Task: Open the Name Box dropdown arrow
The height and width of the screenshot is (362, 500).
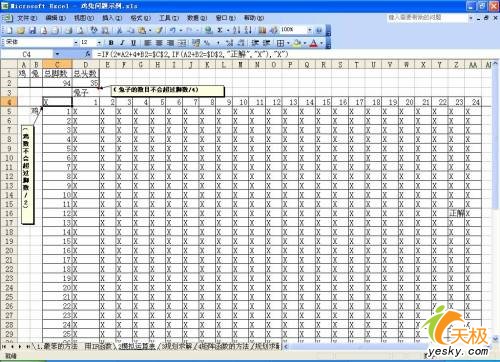Action: click(x=57, y=54)
